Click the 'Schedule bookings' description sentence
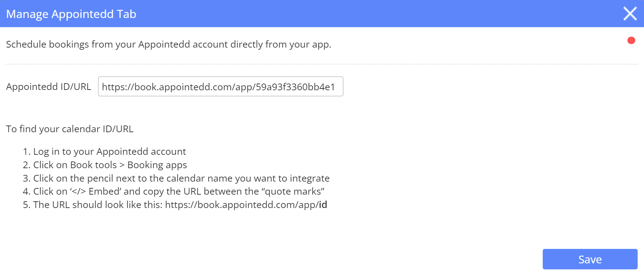This screenshot has width=644, height=275. coord(168,44)
